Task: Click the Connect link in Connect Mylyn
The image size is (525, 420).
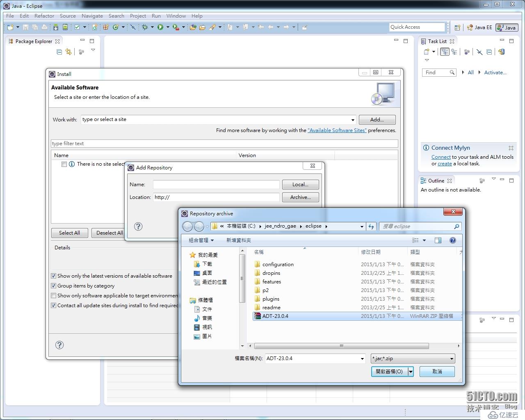Action: tap(441, 157)
